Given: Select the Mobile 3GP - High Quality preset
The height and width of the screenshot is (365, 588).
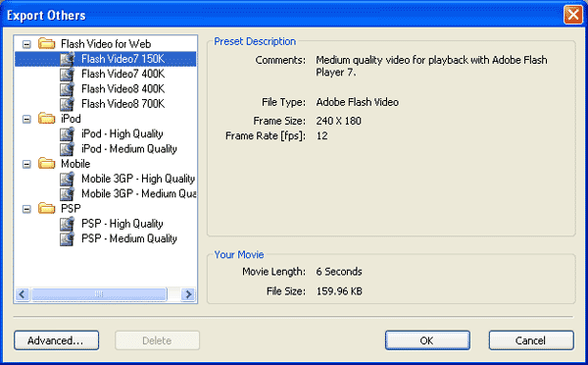Looking at the screenshot, I should pyautogui.click(x=138, y=179).
